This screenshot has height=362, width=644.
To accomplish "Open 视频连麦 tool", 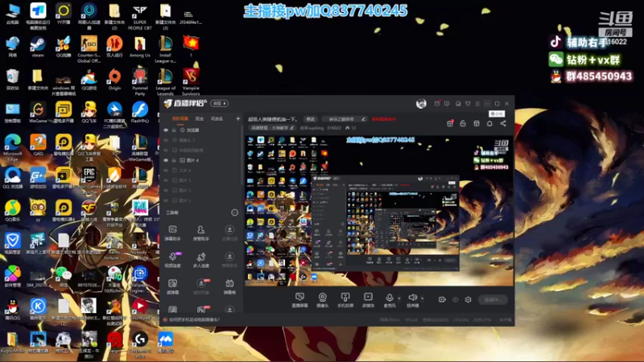I will 173,260.
